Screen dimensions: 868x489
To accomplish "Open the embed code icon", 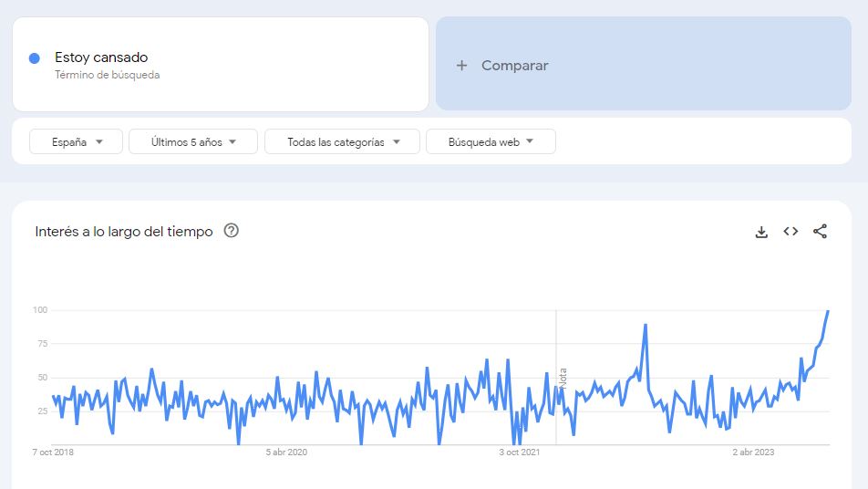I will pos(790,232).
